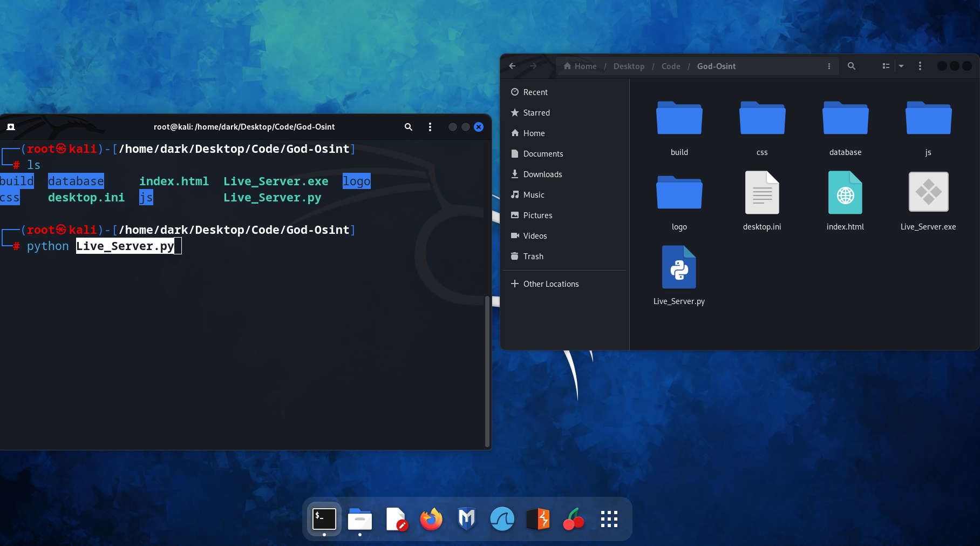Click the Code breadcrumb in the path bar
The width and height of the screenshot is (980, 546).
(671, 66)
